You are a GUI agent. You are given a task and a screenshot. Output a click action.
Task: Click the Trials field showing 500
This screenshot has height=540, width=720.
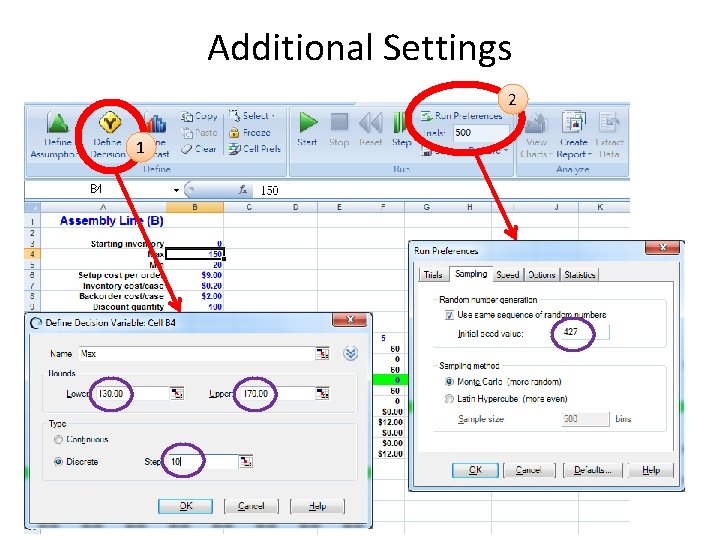tap(480, 133)
